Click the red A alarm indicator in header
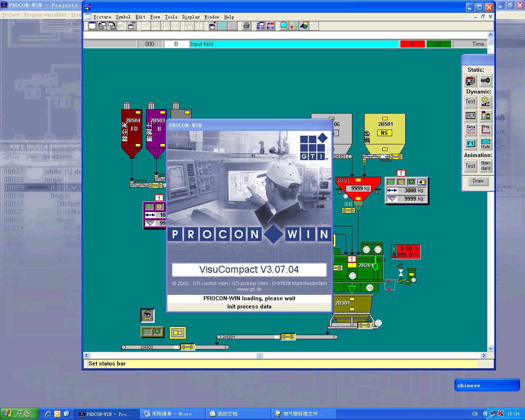 coord(412,44)
